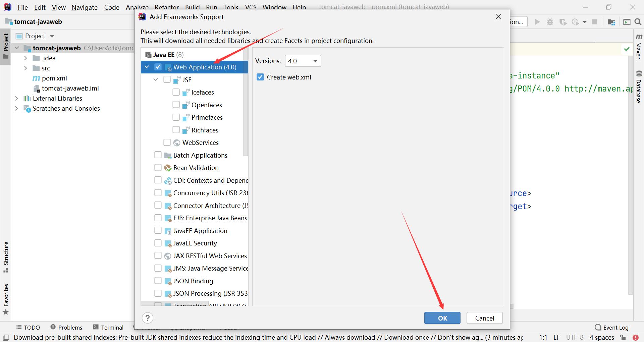
Task: Click the editor vertical scrollbar
Action: click(631, 174)
